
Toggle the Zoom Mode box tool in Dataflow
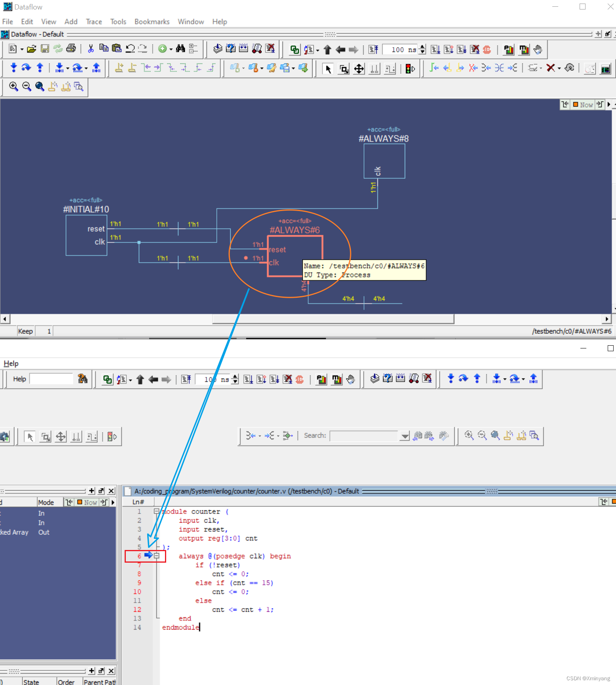click(344, 69)
